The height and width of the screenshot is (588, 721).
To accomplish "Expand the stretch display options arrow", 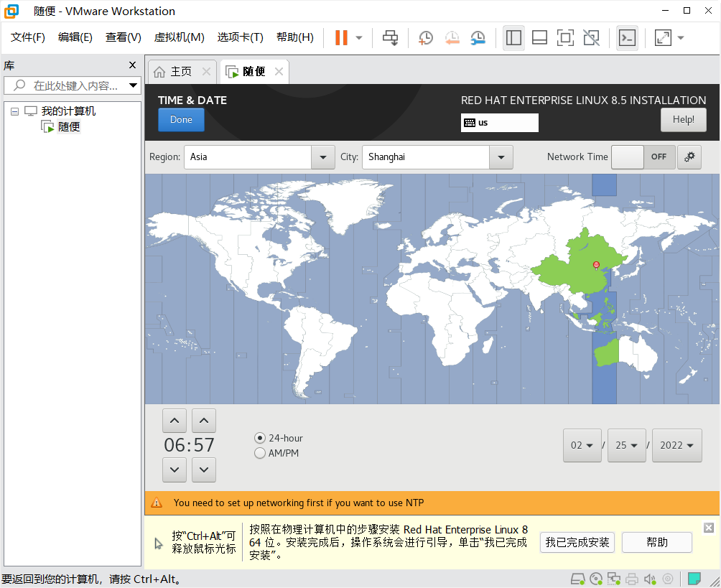I will (x=681, y=38).
